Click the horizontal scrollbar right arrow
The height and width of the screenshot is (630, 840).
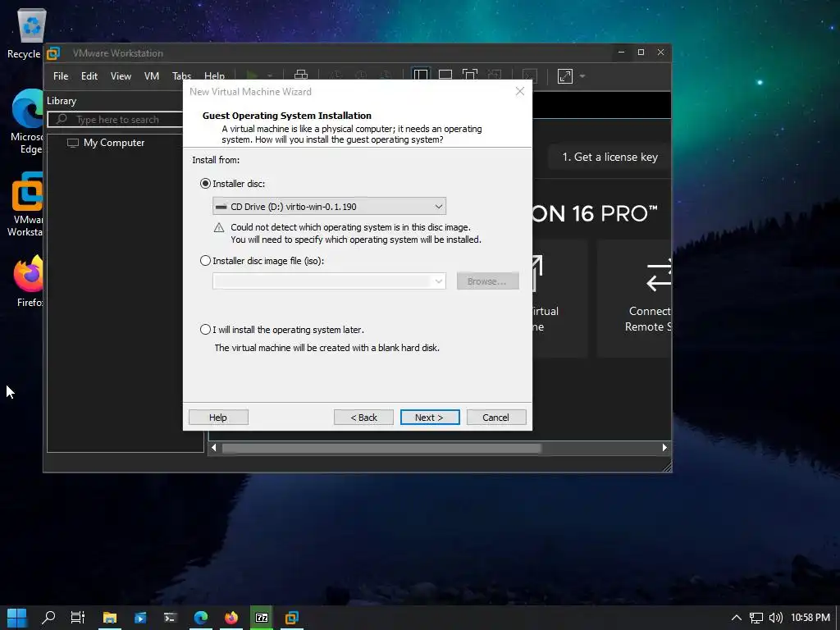[x=664, y=447]
